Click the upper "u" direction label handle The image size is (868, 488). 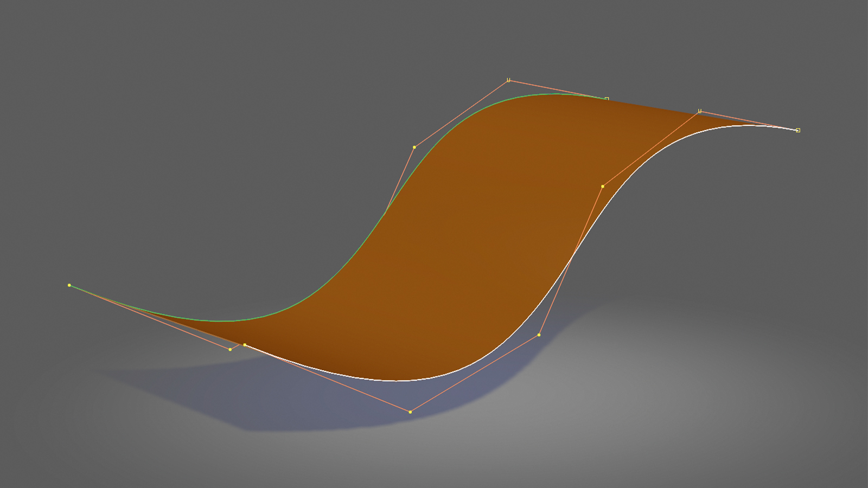point(508,79)
